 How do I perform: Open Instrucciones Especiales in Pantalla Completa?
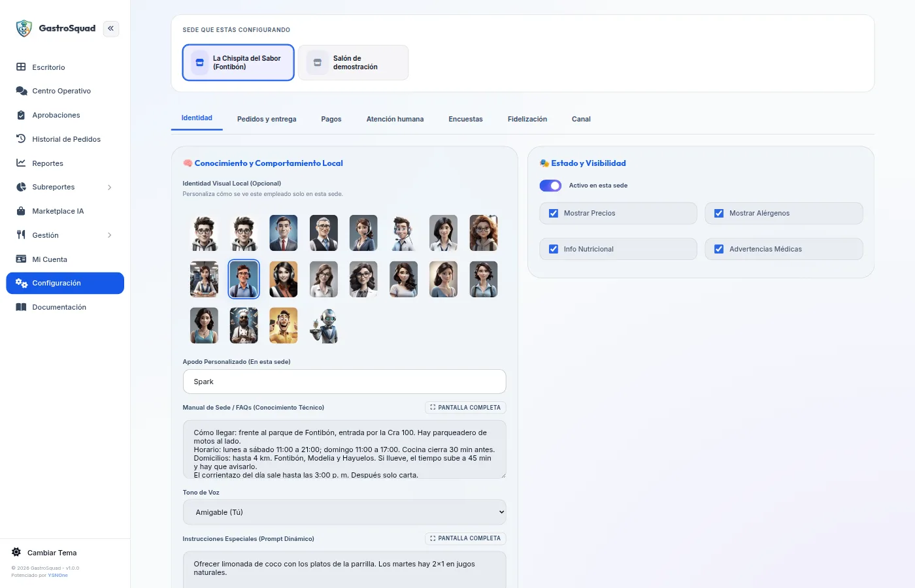(465, 538)
